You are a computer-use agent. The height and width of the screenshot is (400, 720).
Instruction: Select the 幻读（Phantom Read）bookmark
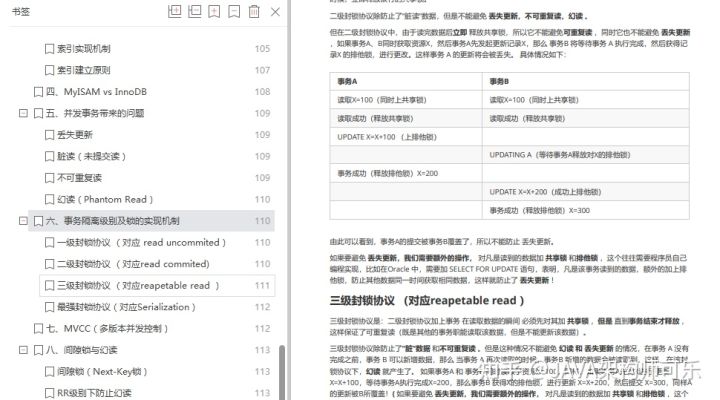point(105,199)
